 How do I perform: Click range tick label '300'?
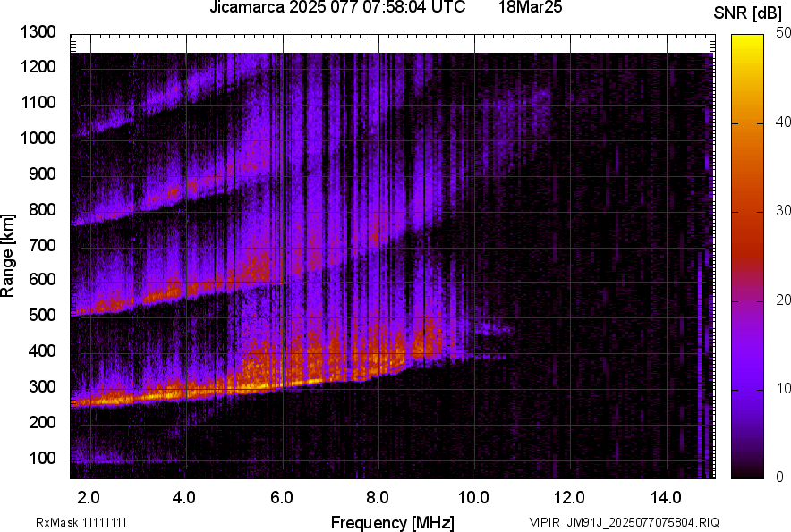click(42, 387)
